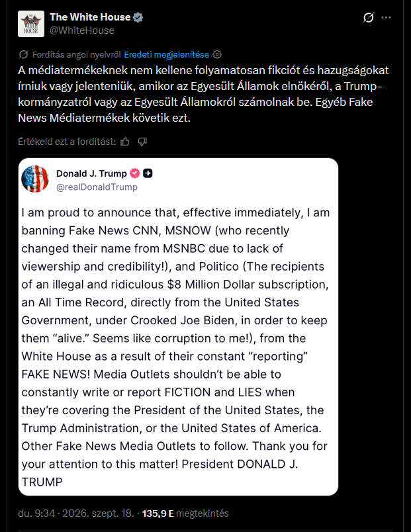Click the 135,9 E megtekintés view count
Viewport: 411px width, 532px height.
[185, 513]
